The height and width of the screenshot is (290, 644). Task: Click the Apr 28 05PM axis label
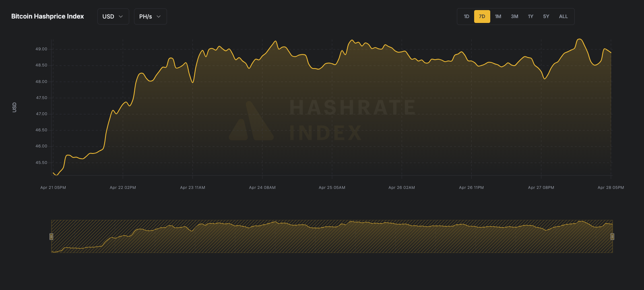coord(611,188)
